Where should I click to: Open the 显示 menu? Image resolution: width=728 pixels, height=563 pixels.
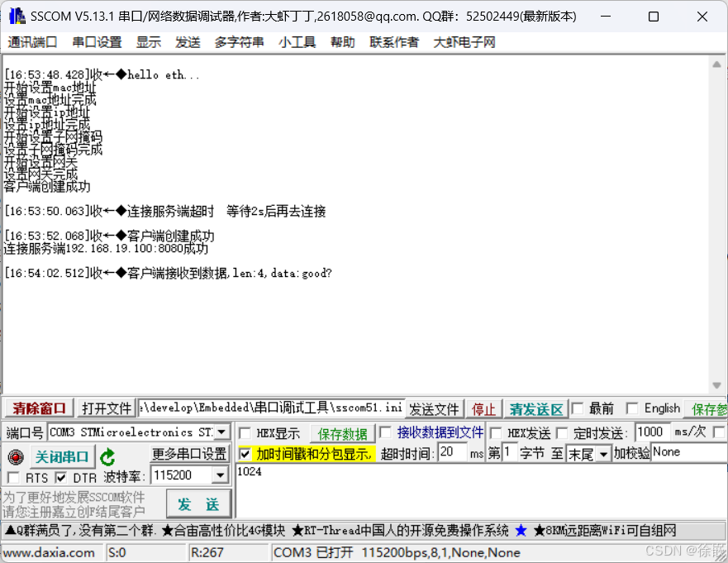pos(149,42)
